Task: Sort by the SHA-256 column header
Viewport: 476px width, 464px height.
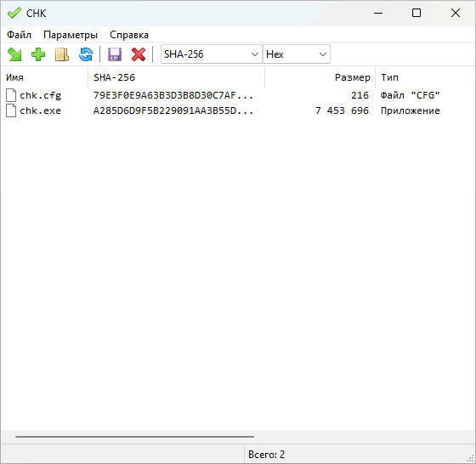Action: point(177,77)
